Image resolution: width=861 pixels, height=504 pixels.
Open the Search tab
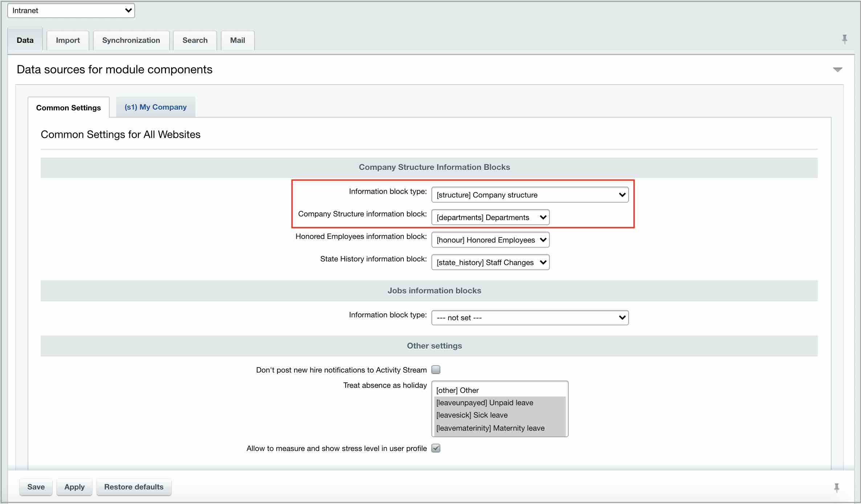click(x=195, y=40)
